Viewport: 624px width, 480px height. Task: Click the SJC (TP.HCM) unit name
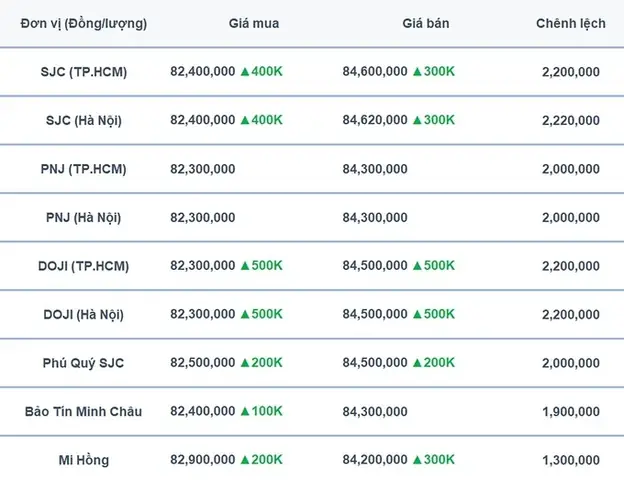(84, 72)
